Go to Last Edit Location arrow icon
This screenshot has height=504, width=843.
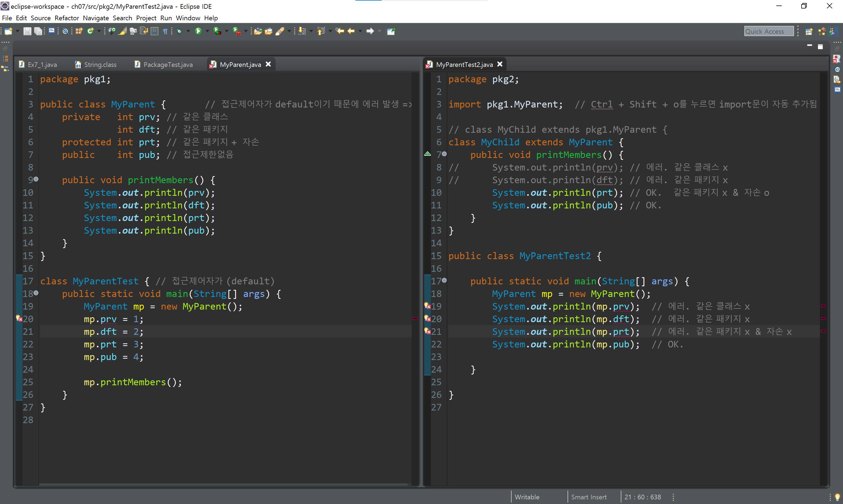pyautogui.click(x=339, y=31)
